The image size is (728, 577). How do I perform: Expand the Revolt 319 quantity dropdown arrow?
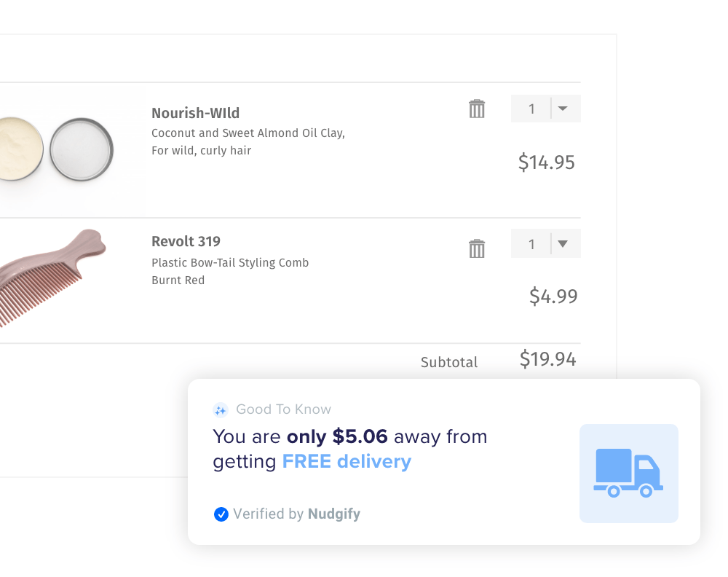(563, 243)
